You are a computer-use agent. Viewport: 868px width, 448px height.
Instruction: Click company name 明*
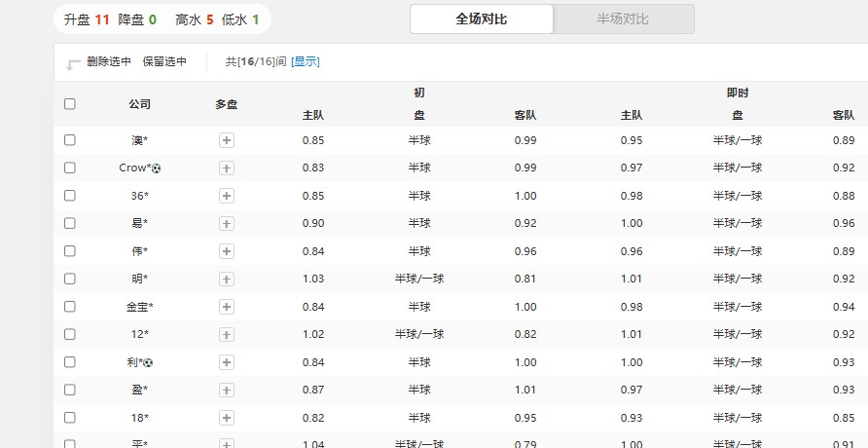point(139,280)
